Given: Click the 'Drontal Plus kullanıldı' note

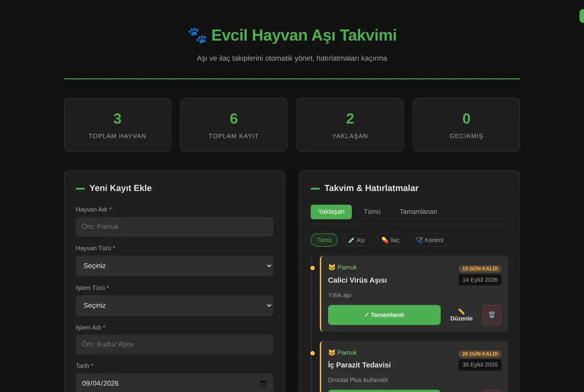Looking at the screenshot, I should tap(358, 380).
